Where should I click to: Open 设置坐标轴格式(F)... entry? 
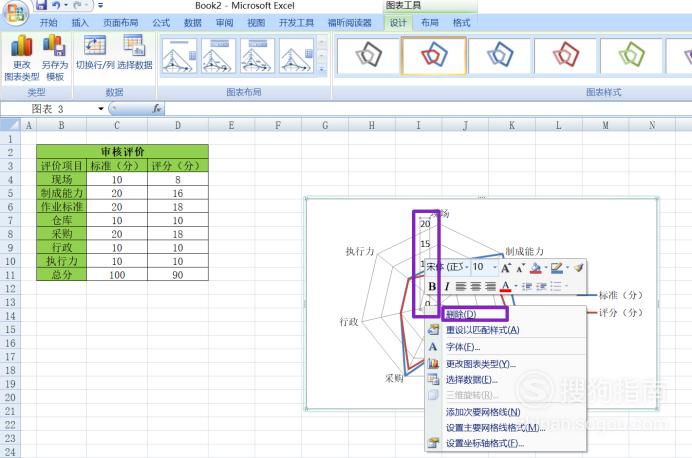point(507,443)
